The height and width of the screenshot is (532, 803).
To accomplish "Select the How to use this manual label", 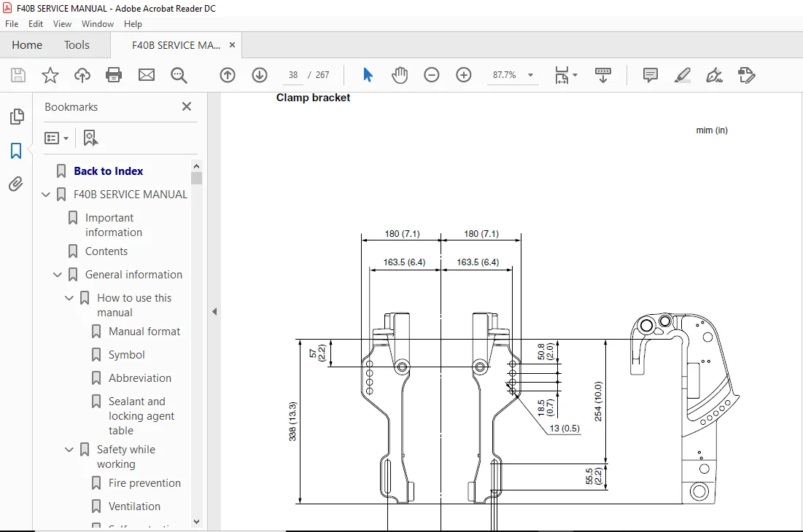I will [133, 305].
